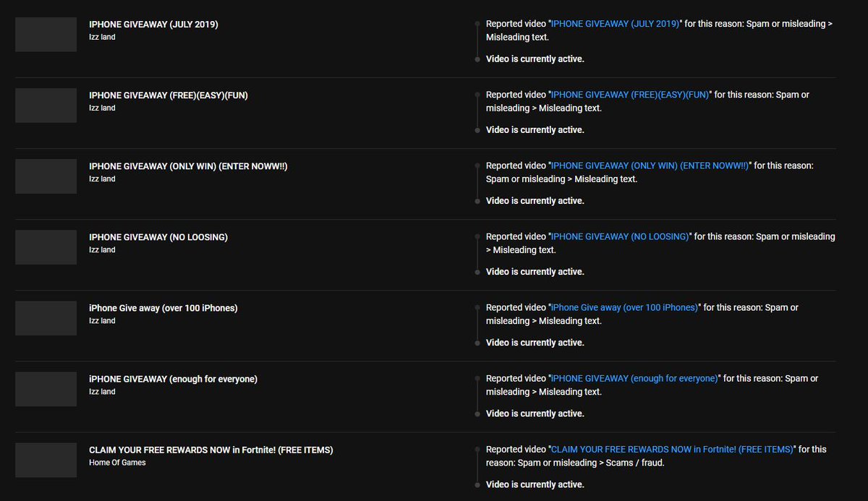Click the Home Of Games channel name
Screen dimensions: 868x501
coord(117,462)
